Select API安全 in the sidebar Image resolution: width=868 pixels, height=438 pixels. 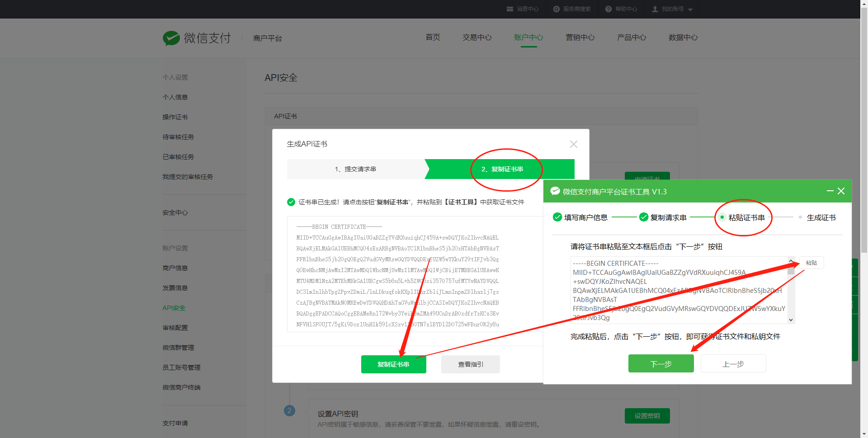174,308
